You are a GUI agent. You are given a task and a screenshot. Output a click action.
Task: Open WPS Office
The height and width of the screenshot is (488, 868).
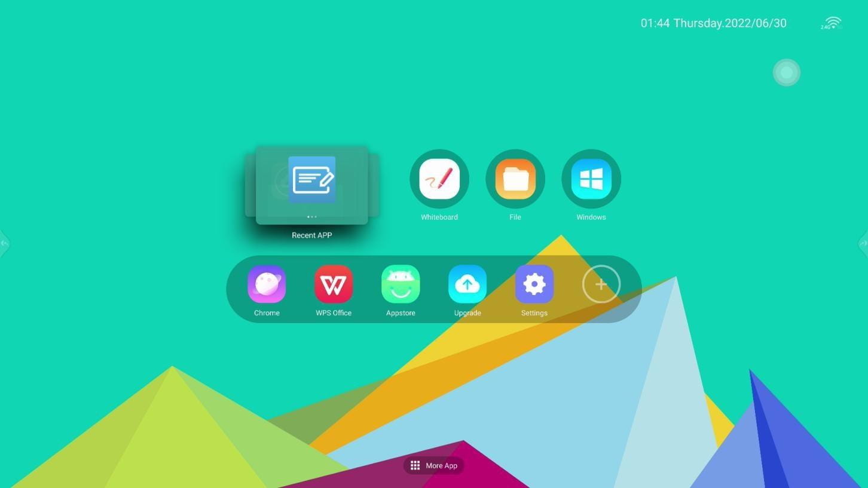point(334,284)
